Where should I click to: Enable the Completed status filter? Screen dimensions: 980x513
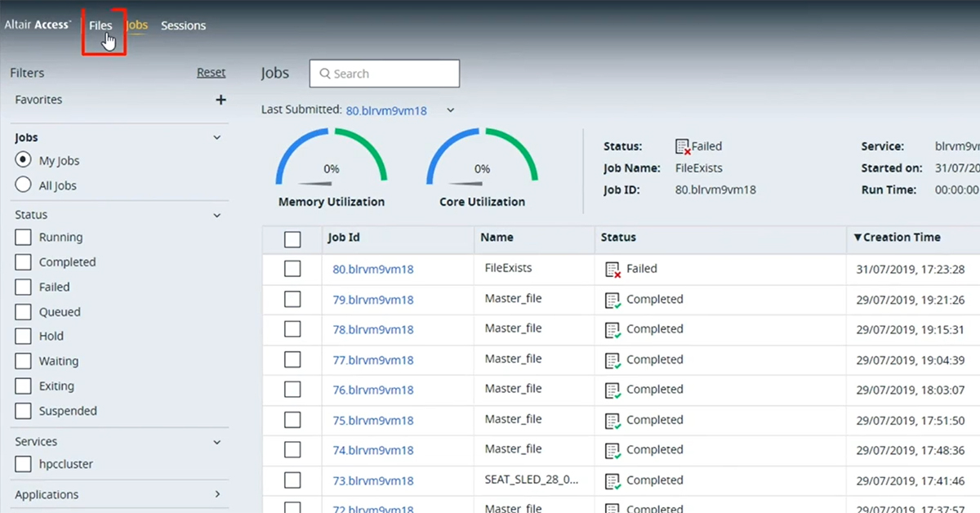24,262
